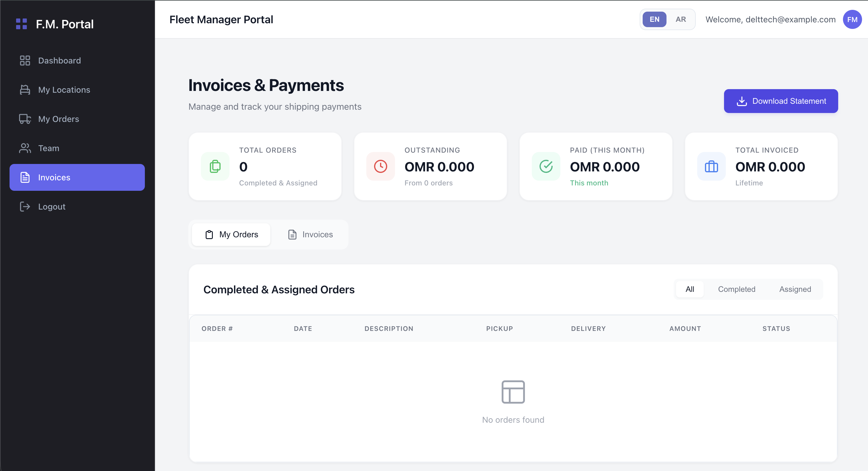Click the PAID (THIS MONTH) label
The image size is (868, 471).
(x=607, y=150)
